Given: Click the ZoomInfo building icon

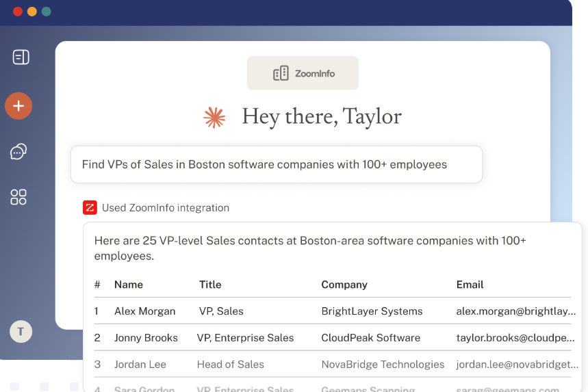Looking at the screenshot, I should click(x=281, y=73).
